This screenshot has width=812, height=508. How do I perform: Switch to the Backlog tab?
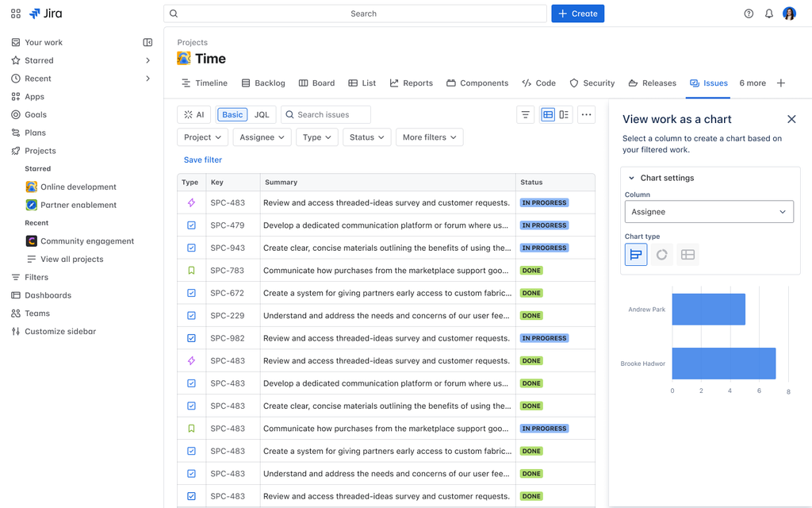click(x=263, y=83)
